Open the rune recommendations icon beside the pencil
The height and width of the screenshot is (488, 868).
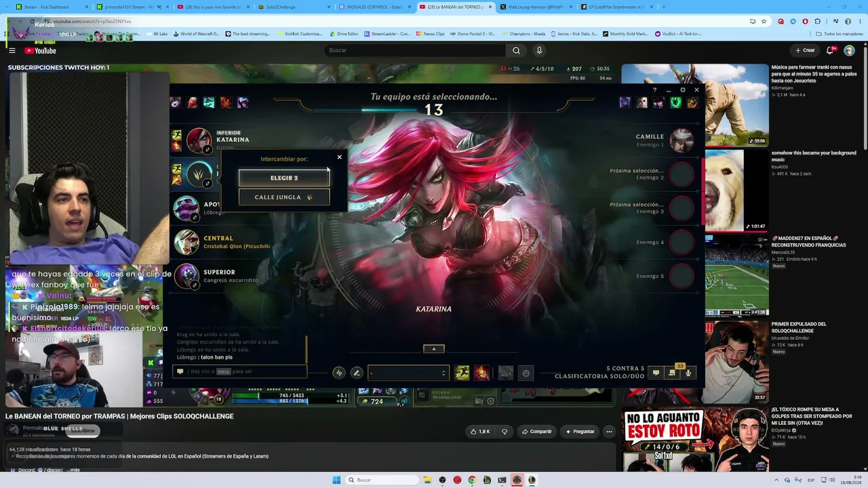click(x=339, y=373)
